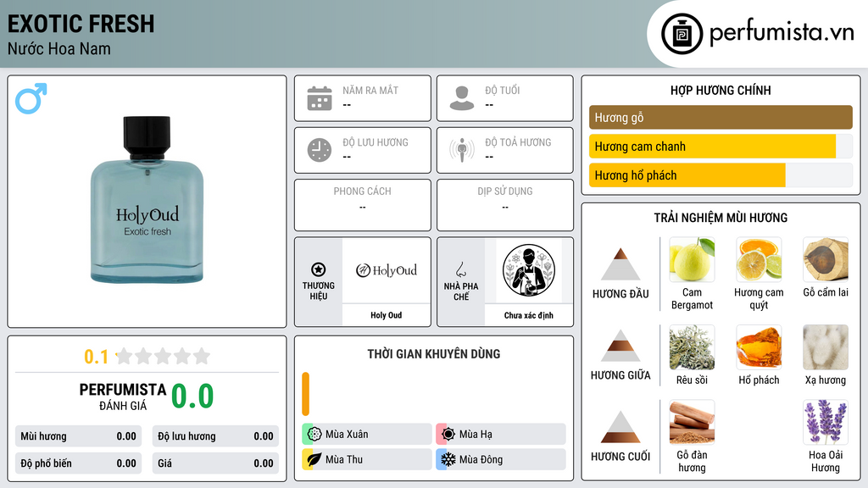The width and height of the screenshot is (868, 488).
Task: Click the Holy Oud brand logo
Action: (x=387, y=270)
